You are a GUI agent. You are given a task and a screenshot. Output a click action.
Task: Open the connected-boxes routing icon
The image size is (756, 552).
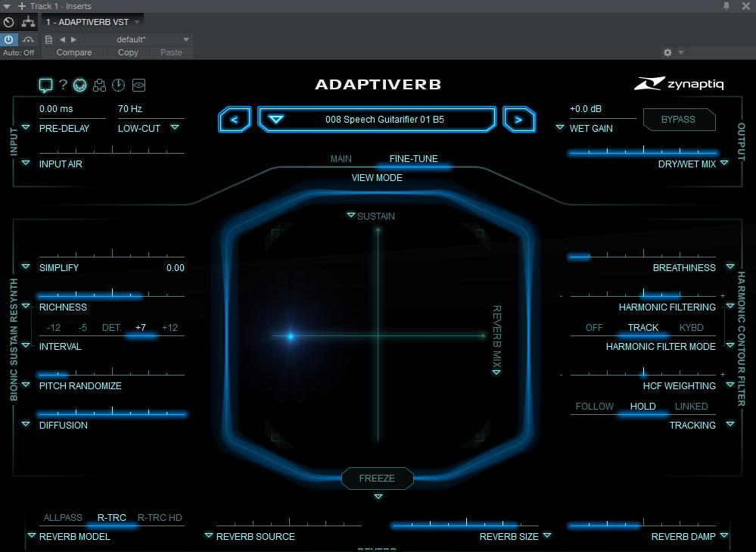click(x=99, y=86)
